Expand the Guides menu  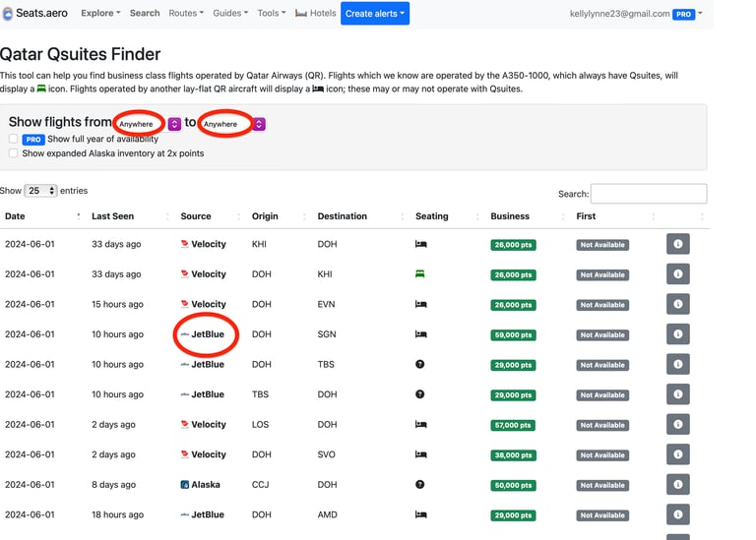[230, 13]
